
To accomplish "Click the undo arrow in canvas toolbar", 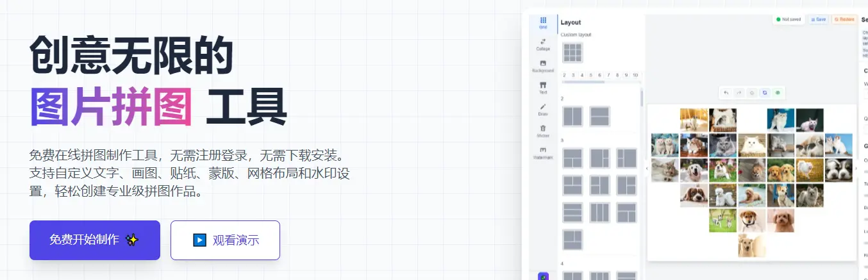I will coord(726,93).
